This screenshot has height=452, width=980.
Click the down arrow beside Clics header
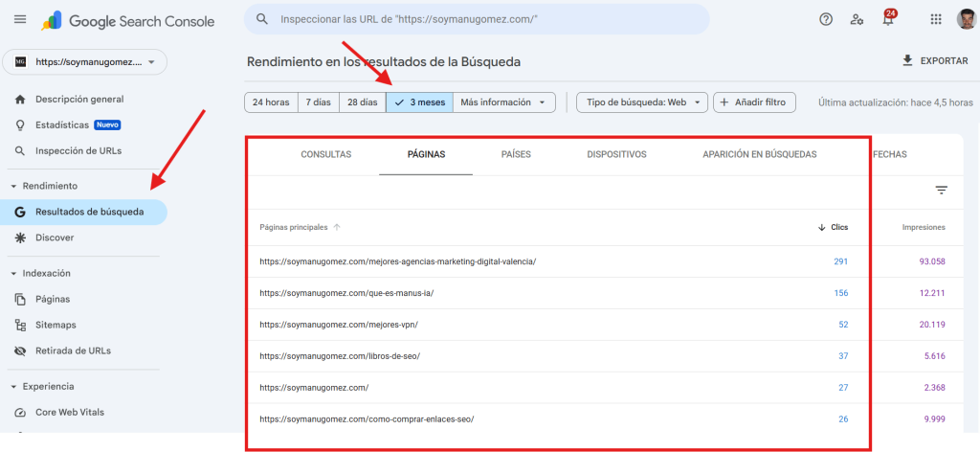pyautogui.click(x=822, y=228)
